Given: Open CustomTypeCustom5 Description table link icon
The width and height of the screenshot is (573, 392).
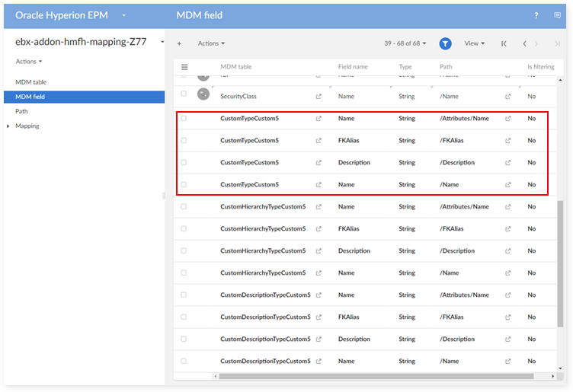Looking at the screenshot, I should 319,163.
